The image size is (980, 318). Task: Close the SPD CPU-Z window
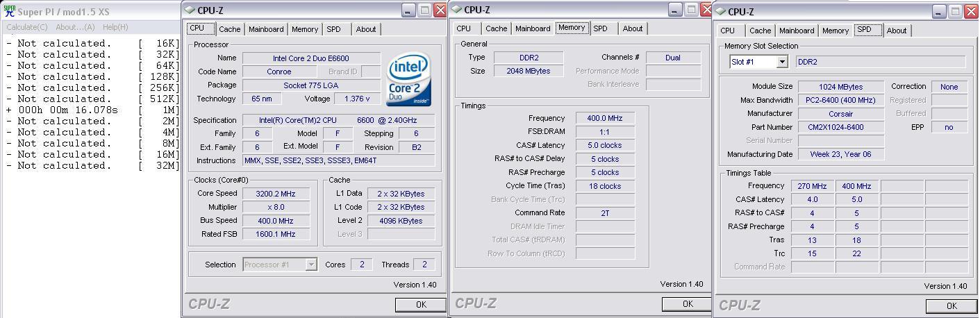[970, 12]
